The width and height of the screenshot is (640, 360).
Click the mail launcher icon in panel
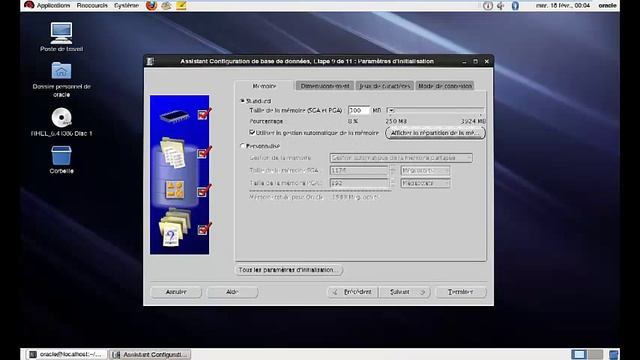(x=166, y=5)
